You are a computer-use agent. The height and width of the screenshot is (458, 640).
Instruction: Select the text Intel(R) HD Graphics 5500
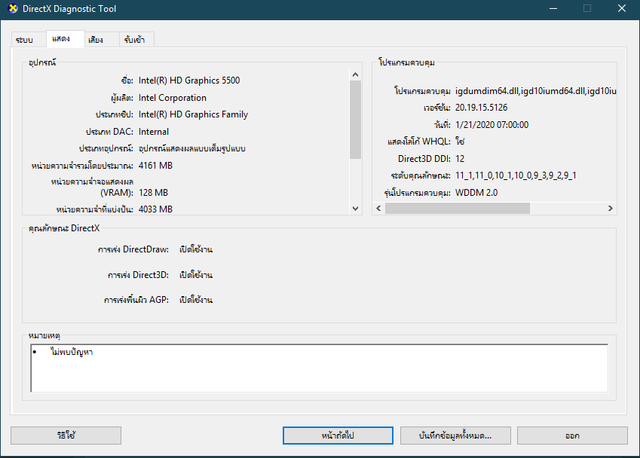point(189,80)
